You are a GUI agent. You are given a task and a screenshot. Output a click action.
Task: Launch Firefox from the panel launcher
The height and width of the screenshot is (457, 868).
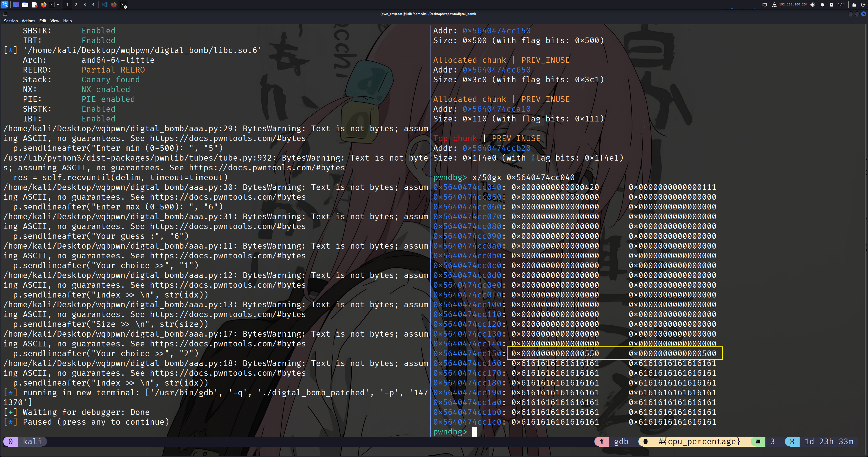[x=43, y=5]
